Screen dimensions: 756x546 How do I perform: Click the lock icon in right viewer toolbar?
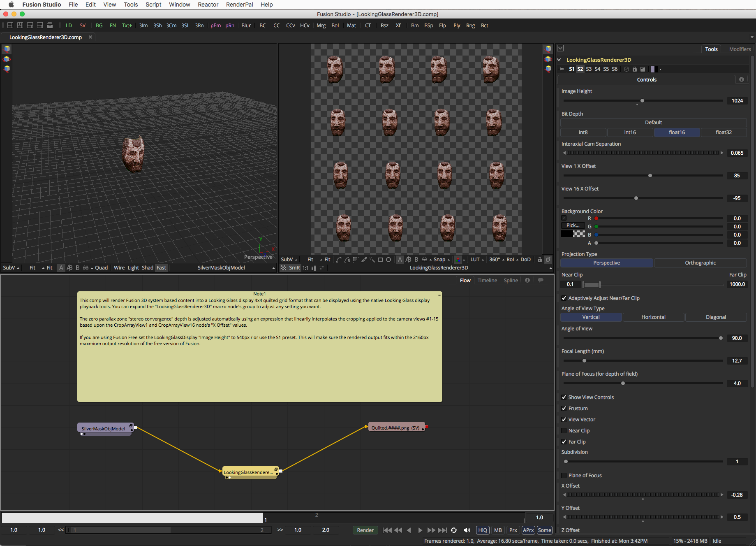(540, 260)
